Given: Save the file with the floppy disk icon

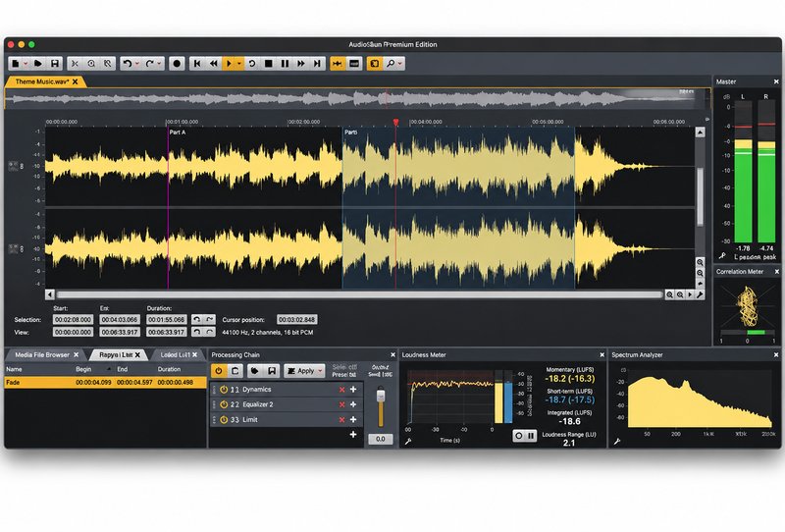Looking at the screenshot, I should (55, 64).
